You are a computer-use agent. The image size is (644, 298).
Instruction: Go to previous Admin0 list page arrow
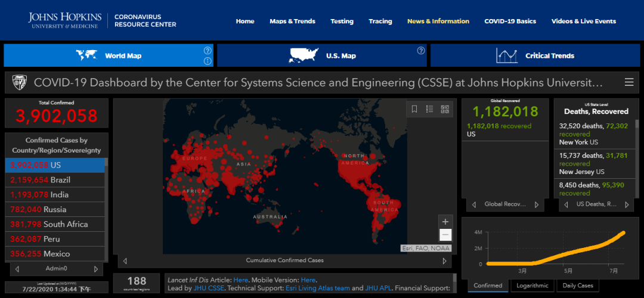(x=17, y=269)
